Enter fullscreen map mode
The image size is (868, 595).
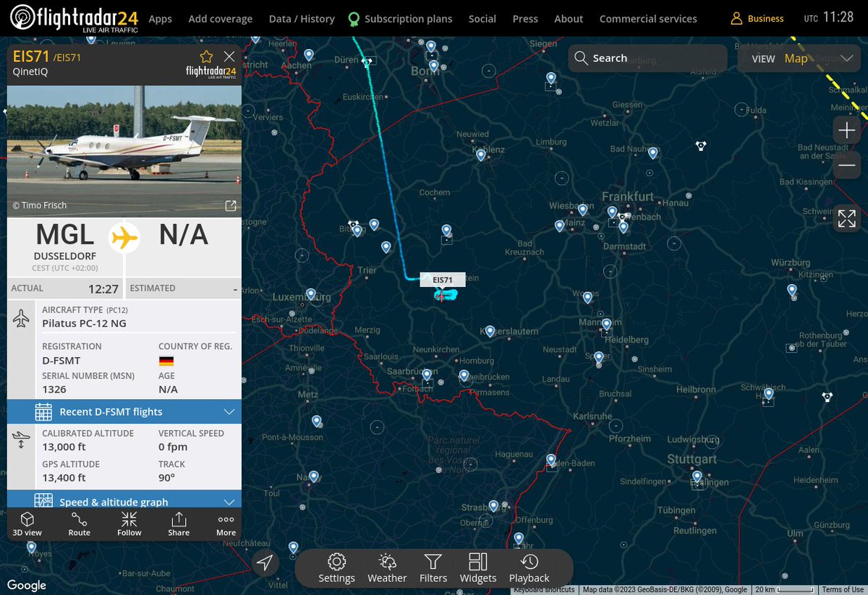(x=846, y=218)
